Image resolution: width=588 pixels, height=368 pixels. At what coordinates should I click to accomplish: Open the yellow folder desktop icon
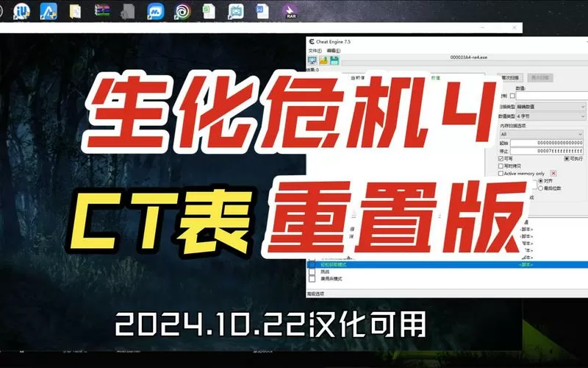(x=76, y=11)
